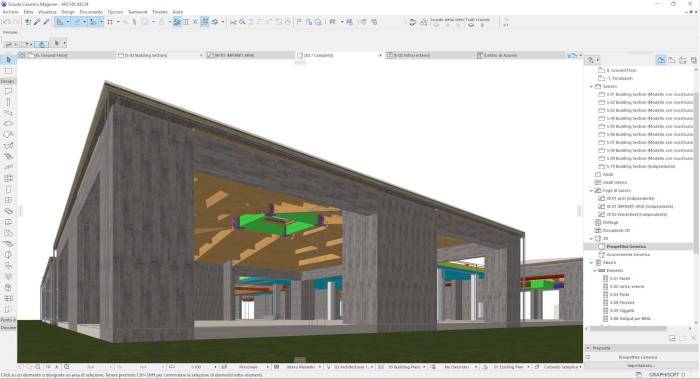Open the Layout Book in the Navigator
The height and width of the screenshot is (379, 700).
(683, 60)
